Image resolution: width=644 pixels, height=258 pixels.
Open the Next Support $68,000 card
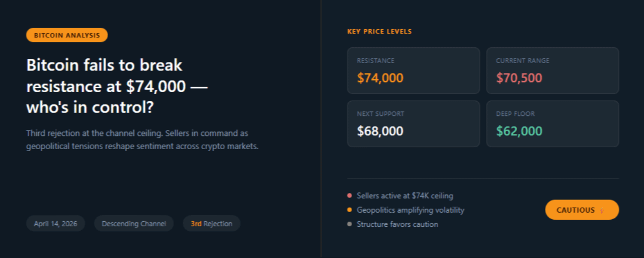click(x=413, y=124)
